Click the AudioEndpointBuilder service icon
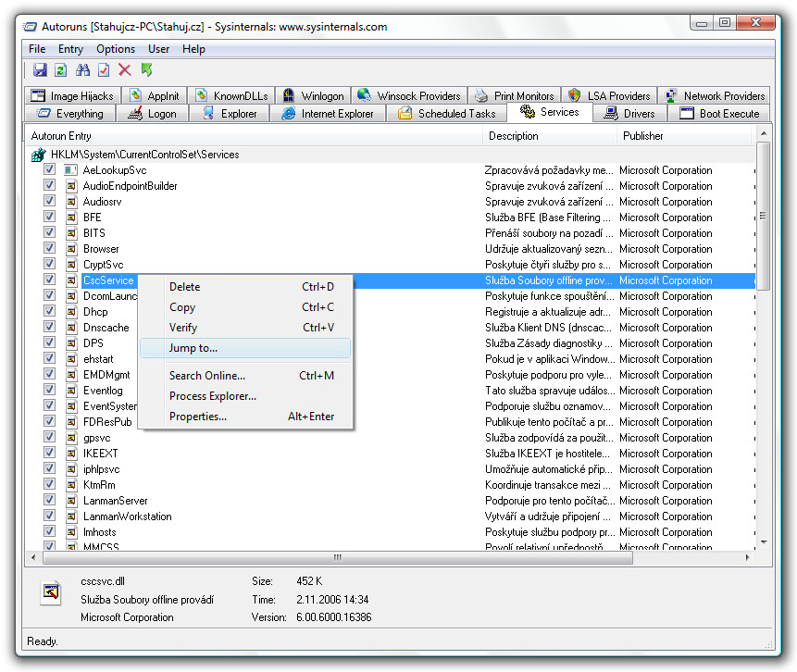The width and height of the screenshot is (797, 672). pos(71,186)
